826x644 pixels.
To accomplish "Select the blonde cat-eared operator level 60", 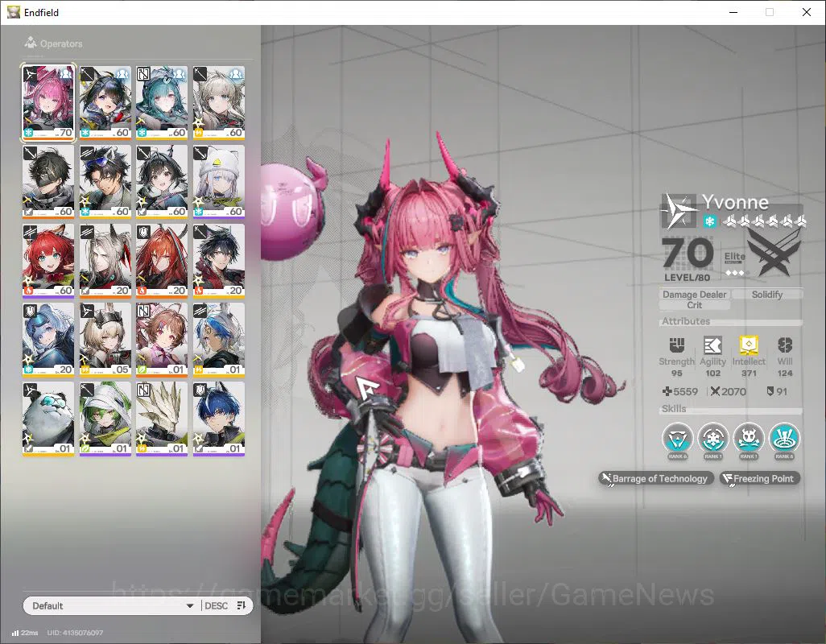I will pos(219,103).
